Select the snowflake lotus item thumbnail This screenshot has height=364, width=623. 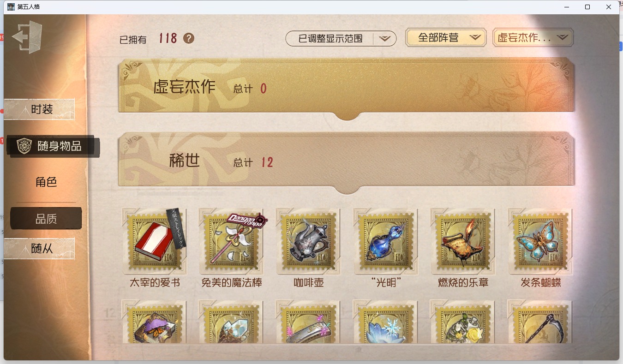pos(386,322)
